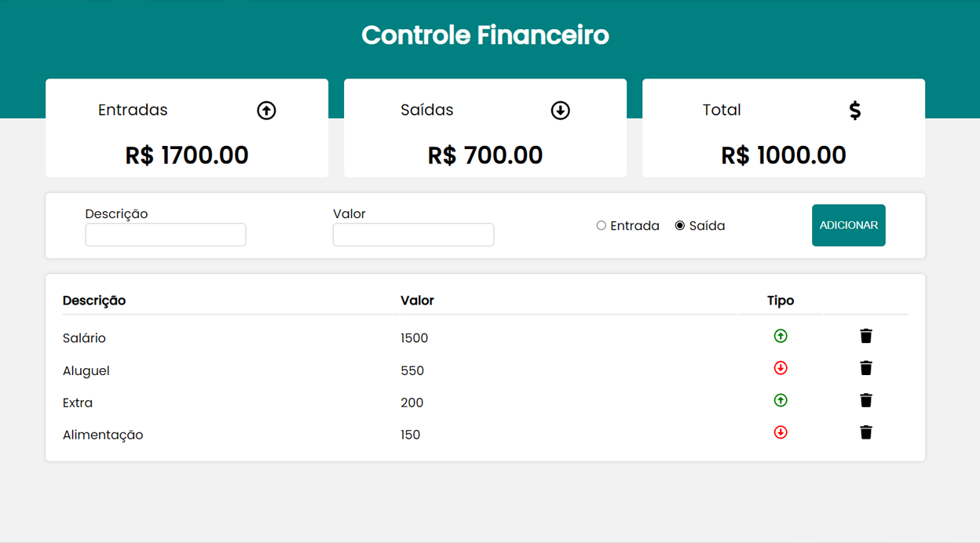Remove the Extra entry using trash icon
Screen dimensions: 980x543
[x=866, y=401]
